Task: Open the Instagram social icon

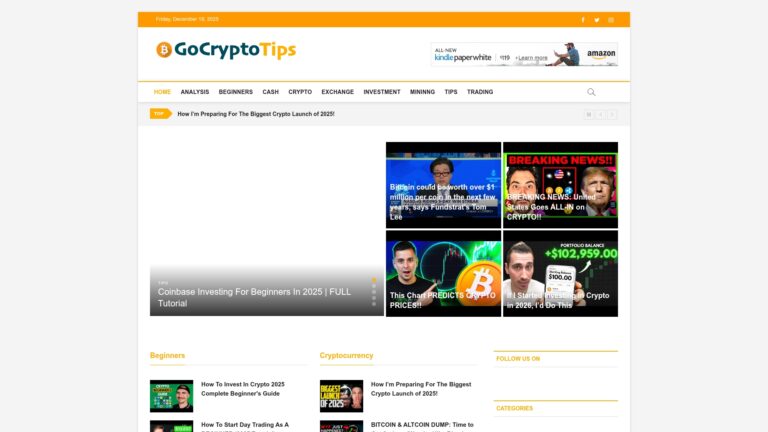Action: coord(611,19)
